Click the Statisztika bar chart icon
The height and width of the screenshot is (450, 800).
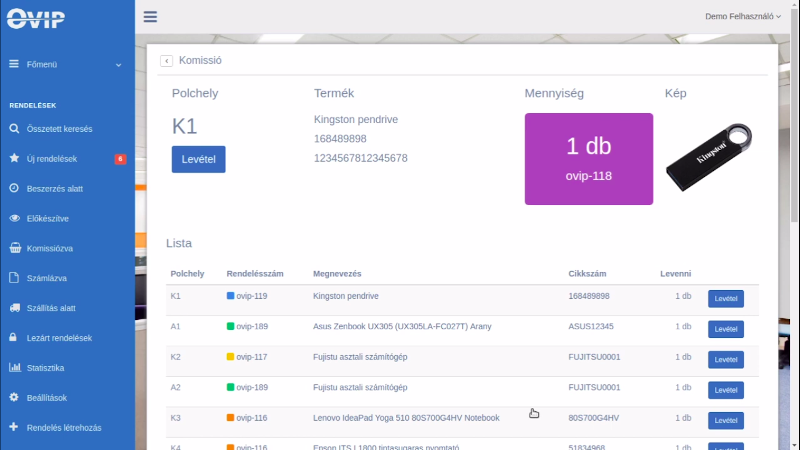(15, 367)
